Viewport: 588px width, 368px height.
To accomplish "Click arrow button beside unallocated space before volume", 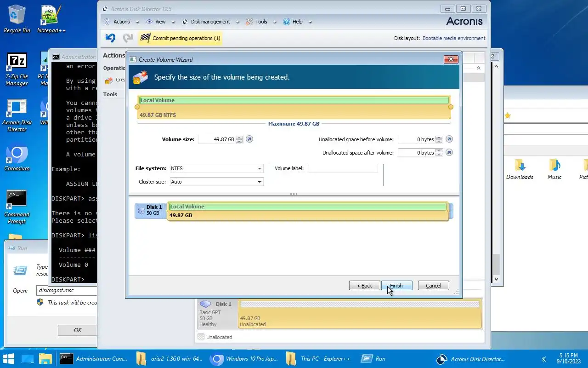I will tap(449, 139).
